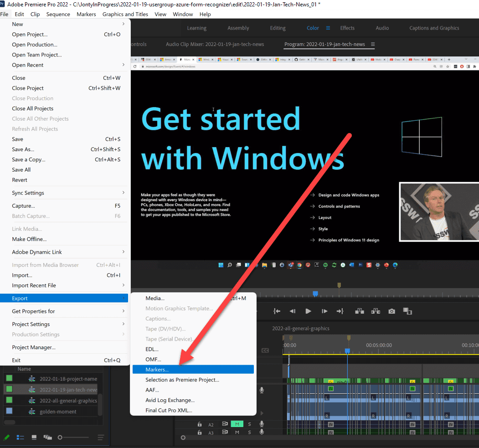Click the Lift button in transport controls

tap(360, 311)
